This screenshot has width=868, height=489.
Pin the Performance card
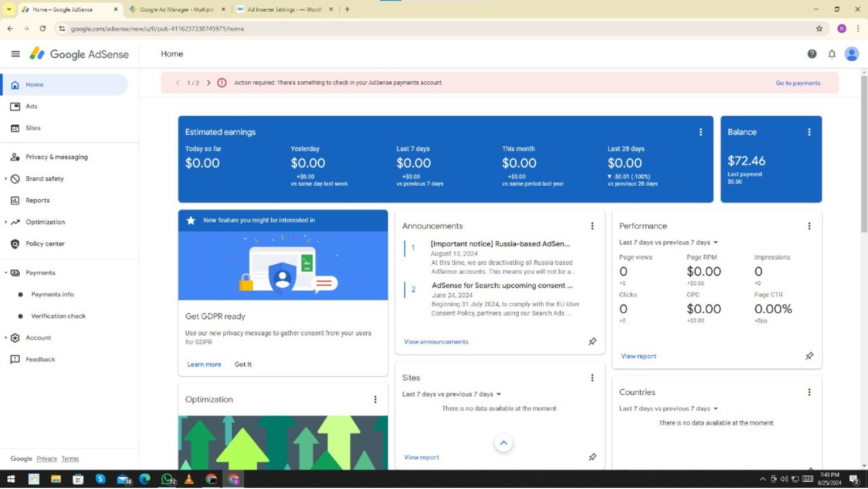[x=809, y=356]
